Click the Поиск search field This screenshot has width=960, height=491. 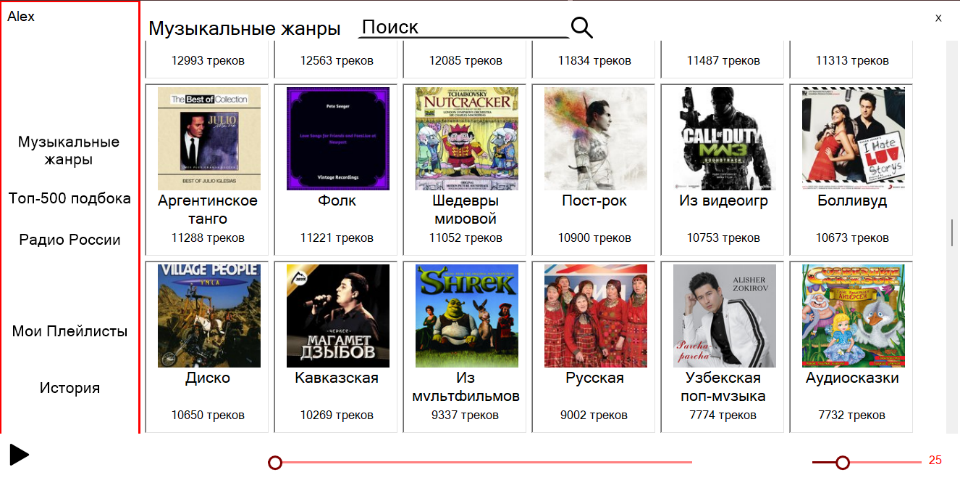pos(463,27)
